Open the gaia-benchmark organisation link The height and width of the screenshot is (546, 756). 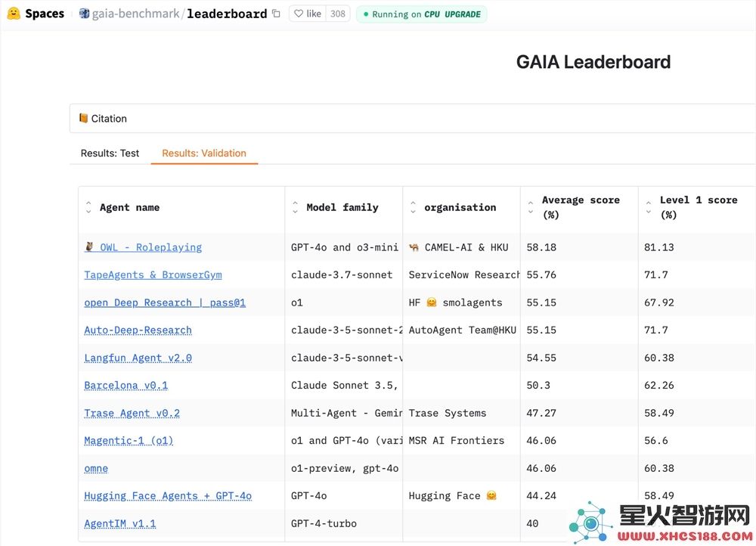point(135,14)
